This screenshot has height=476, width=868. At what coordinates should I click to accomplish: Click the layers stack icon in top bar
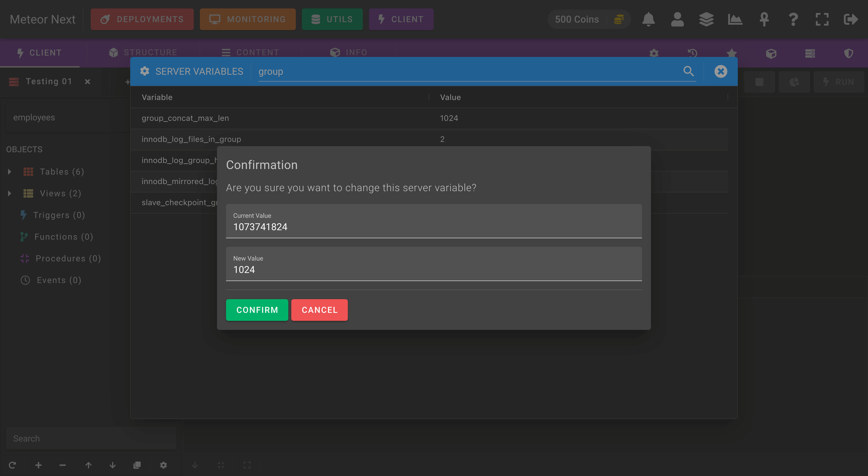pos(706,19)
